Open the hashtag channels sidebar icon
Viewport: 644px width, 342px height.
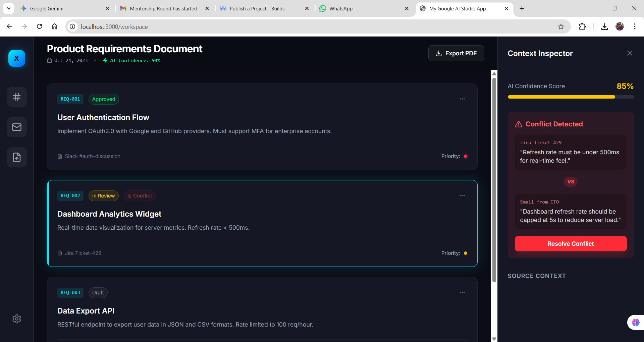[17, 97]
